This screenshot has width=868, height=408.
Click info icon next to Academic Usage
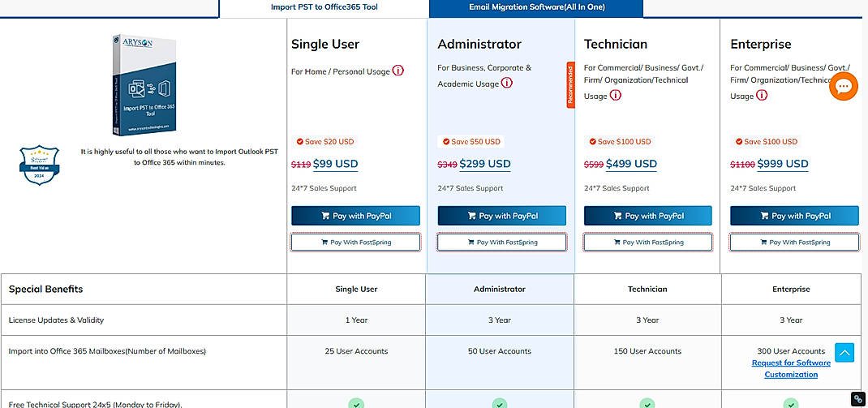coord(506,84)
